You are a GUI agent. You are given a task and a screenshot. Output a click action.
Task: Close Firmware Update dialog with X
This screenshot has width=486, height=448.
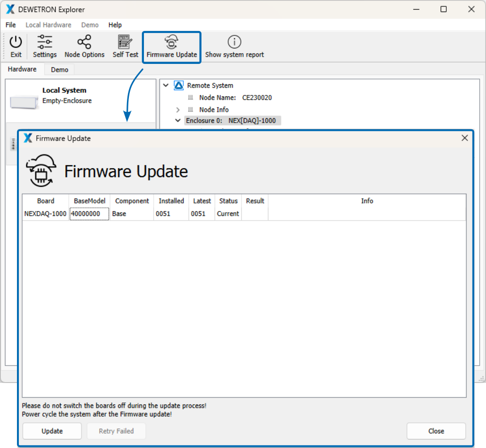(x=464, y=138)
